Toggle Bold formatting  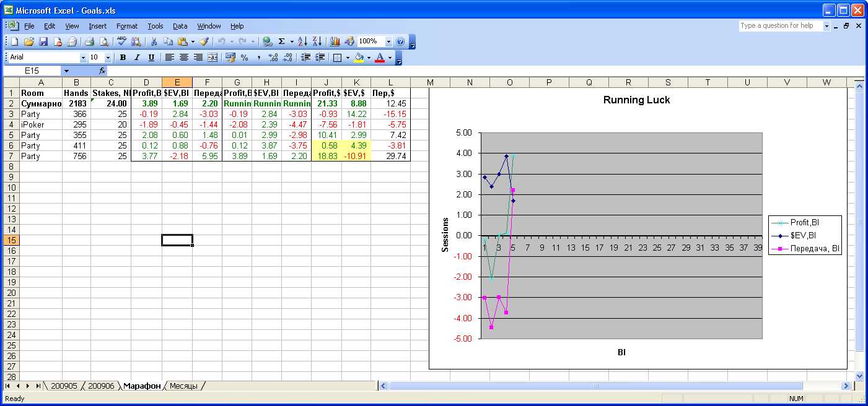pos(123,58)
